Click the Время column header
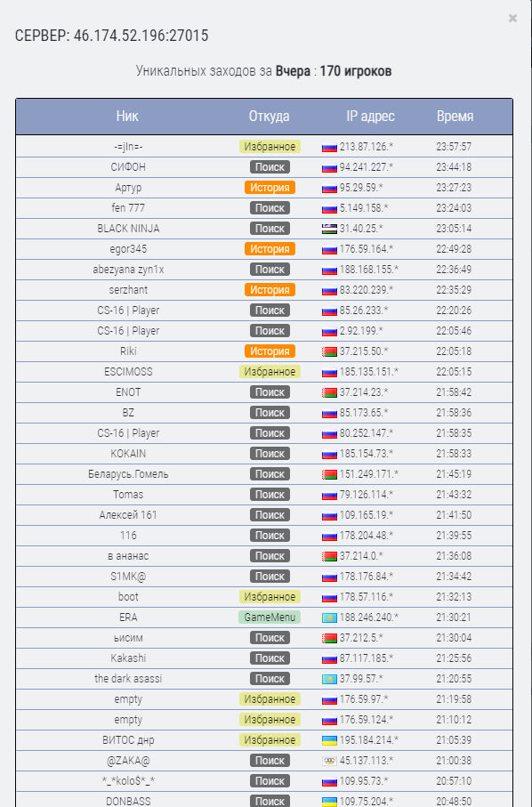Screen dimensions: 532x807 [x=455, y=117]
